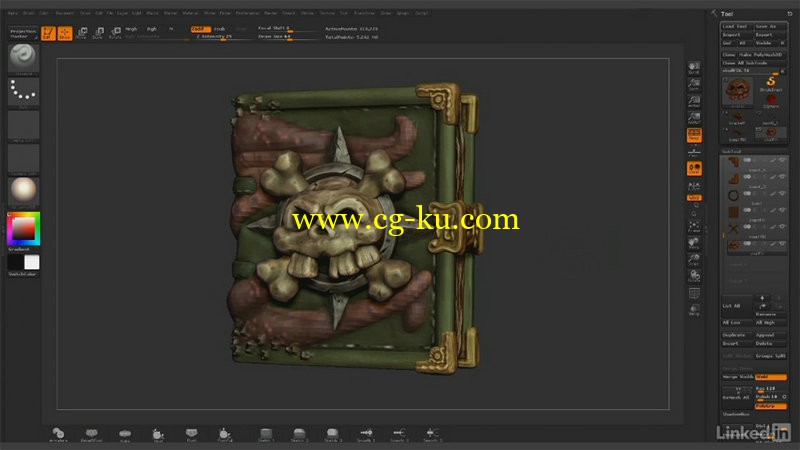Enable Rgb paint mode
The height and width of the screenshot is (450, 800).
(152, 29)
